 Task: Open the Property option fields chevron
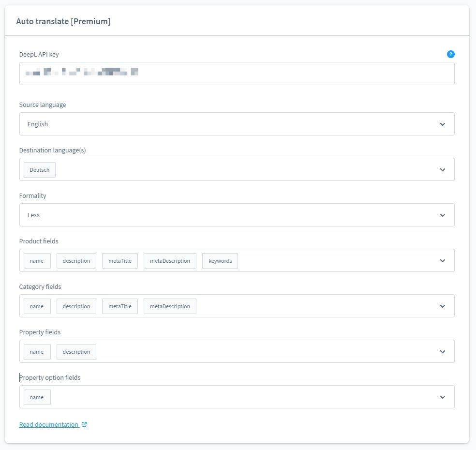point(442,397)
